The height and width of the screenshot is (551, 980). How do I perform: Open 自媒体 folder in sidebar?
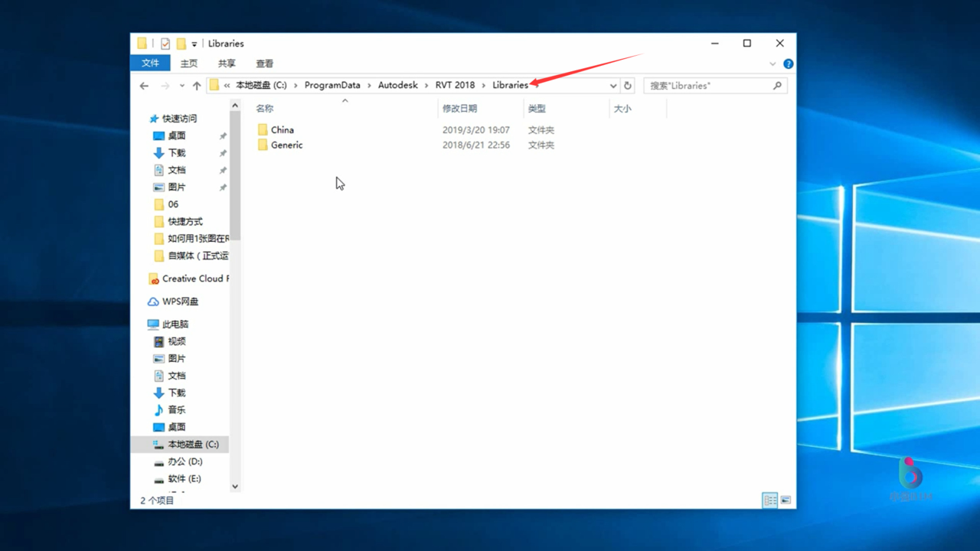[x=191, y=256]
